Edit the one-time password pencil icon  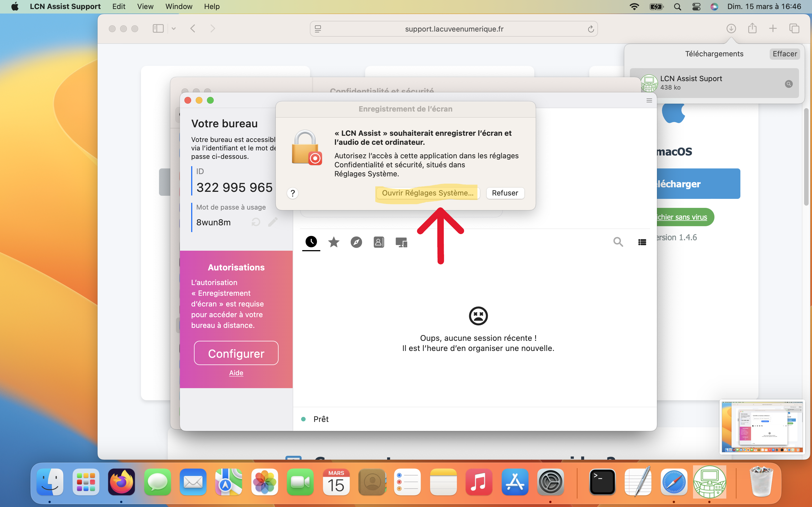[273, 222]
